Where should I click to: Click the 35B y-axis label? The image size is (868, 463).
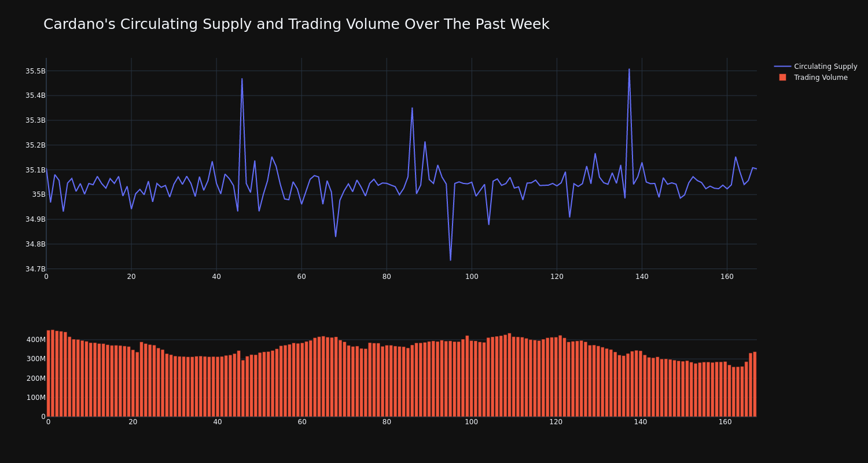pos(39,194)
